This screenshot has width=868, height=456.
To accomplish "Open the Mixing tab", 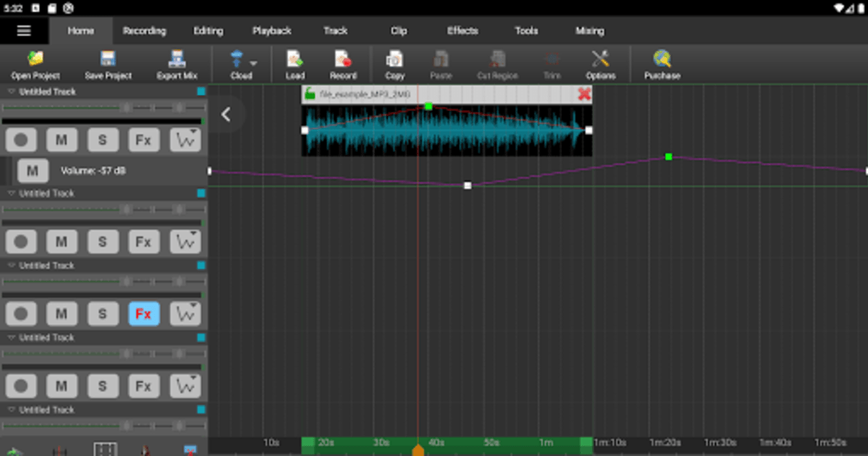I will pyautogui.click(x=590, y=30).
